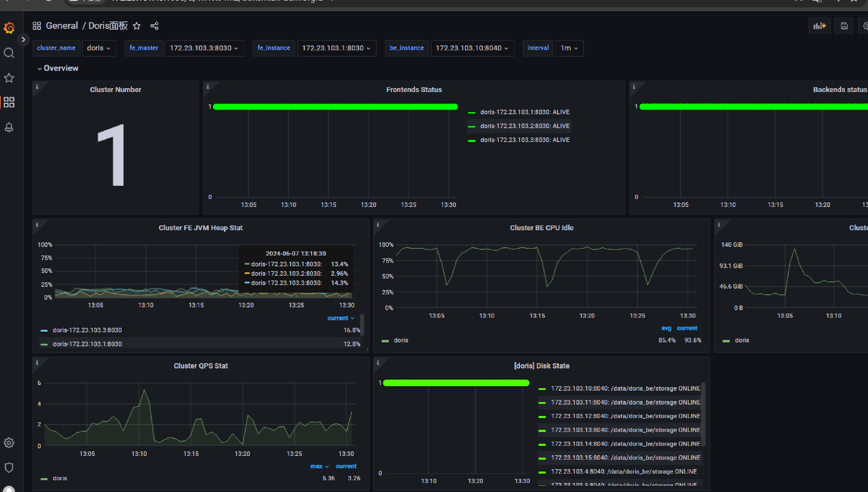Open the cluster_name doris dropdown
Image resolution: width=868 pixels, height=492 pixels.
point(99,48)
